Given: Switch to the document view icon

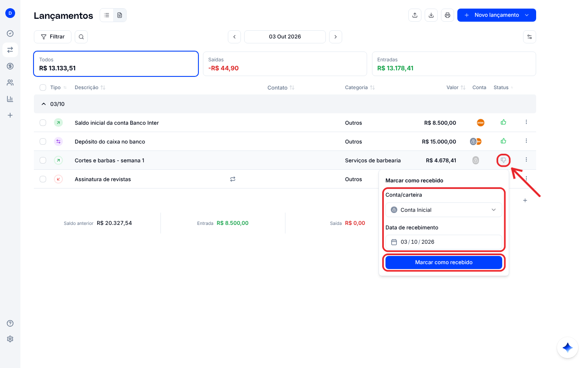Looking at the screenshot, I should point(120,15).
